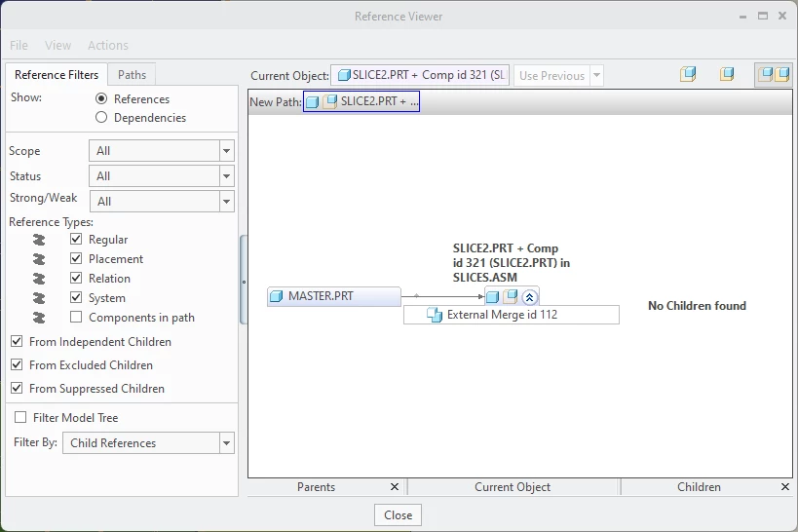Image resolution: width=798 pixels, height=532 pixels.
Task: Click the reference type icon beside System
Action: click(39, 298)
